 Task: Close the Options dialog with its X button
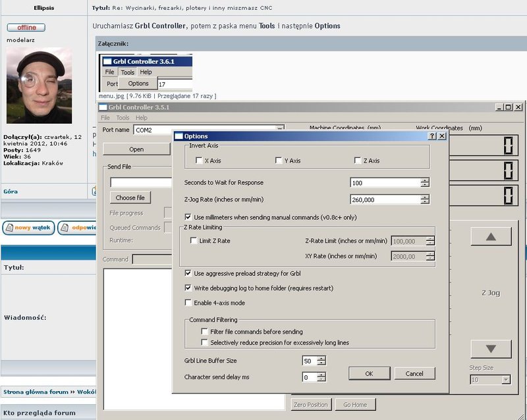point(442,136)
